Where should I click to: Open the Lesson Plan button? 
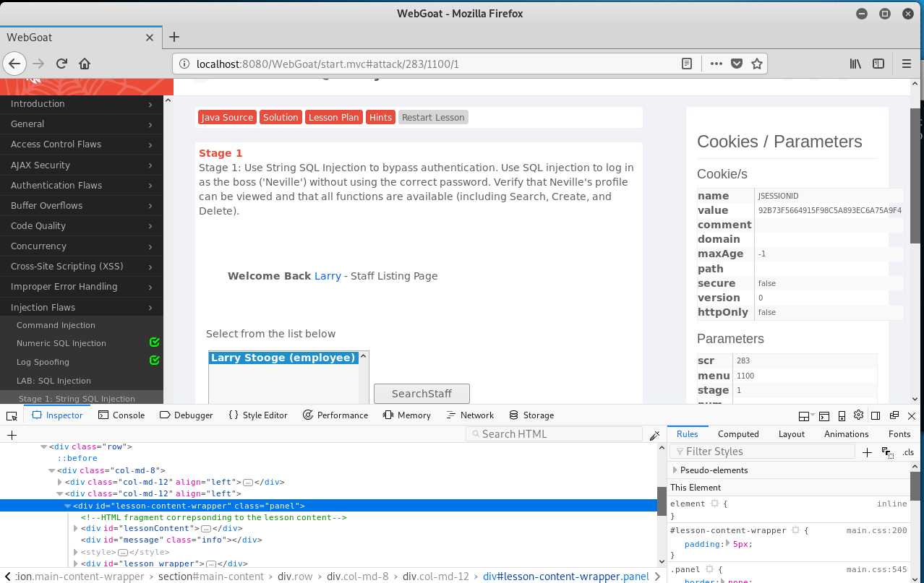point(333,118)
